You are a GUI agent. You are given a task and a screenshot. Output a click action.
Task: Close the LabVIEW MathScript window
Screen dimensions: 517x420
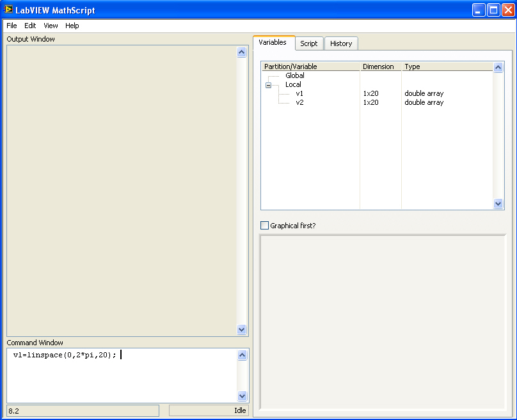[x=508, y=10]
